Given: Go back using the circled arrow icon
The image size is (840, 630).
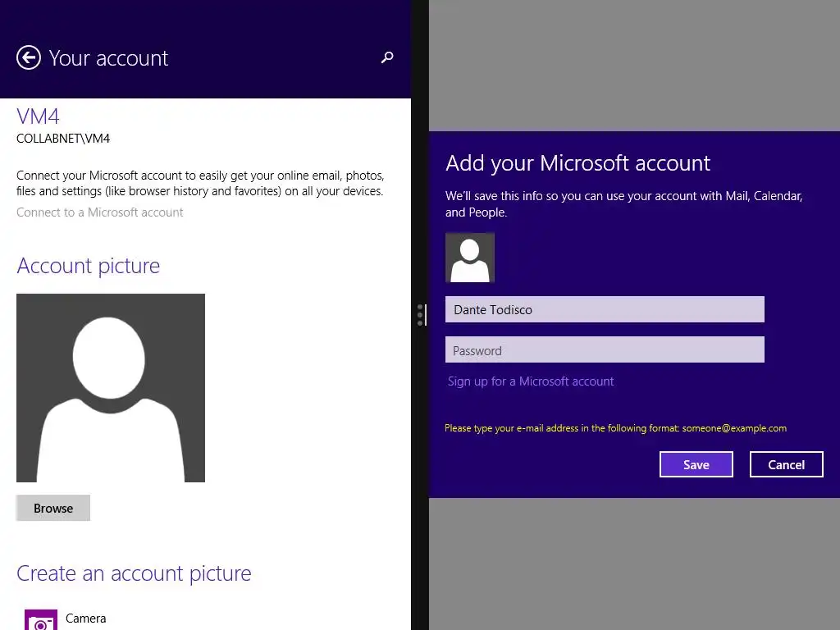Looking at the screenshot, I should pos(29,57).
